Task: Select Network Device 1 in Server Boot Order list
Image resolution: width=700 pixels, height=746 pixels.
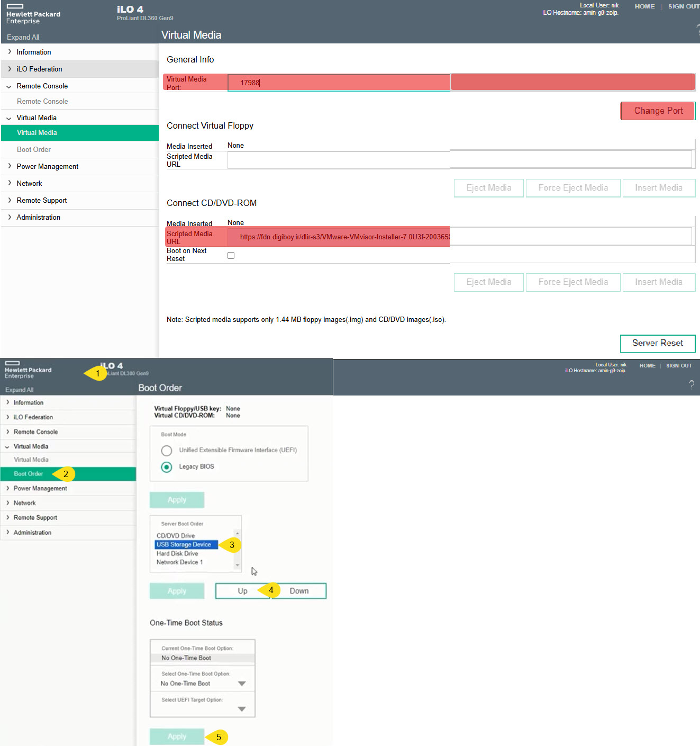Action: click(x=179, y=562)
